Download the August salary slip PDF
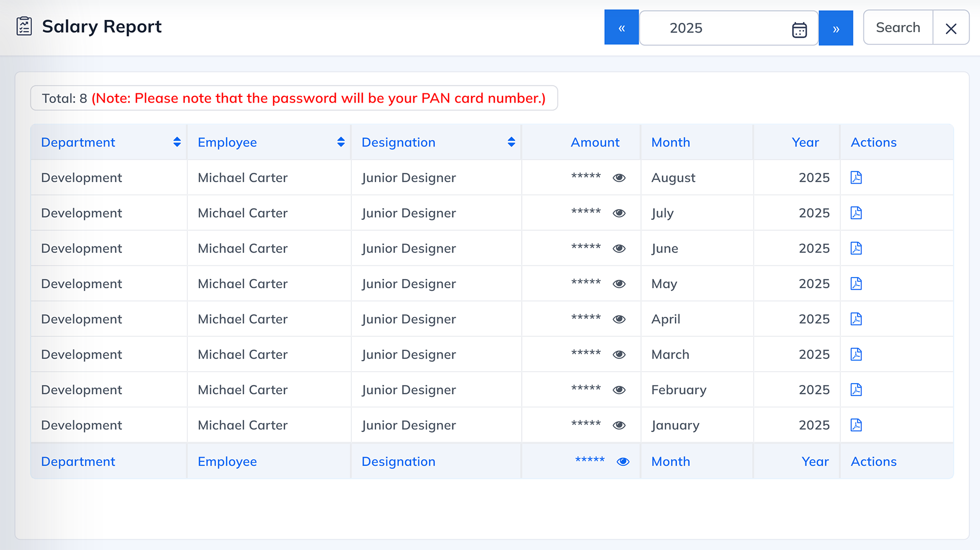 pyautogui.click(x=856, y=178)
